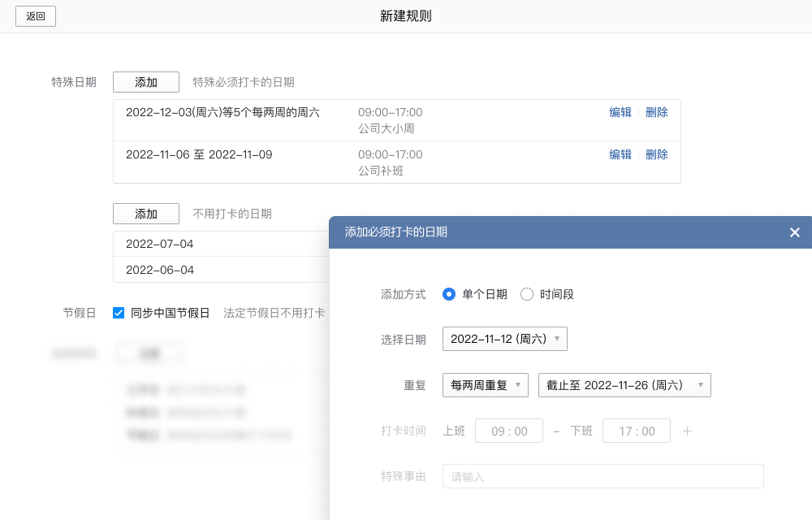Click the 特殊事由 input field
Viewport: 812px width, 520px height.
coord(603,476)
